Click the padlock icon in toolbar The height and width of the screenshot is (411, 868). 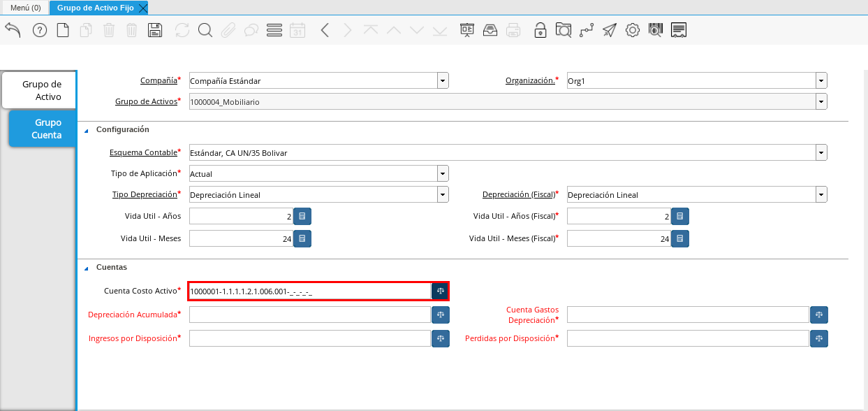coord(540,30)
